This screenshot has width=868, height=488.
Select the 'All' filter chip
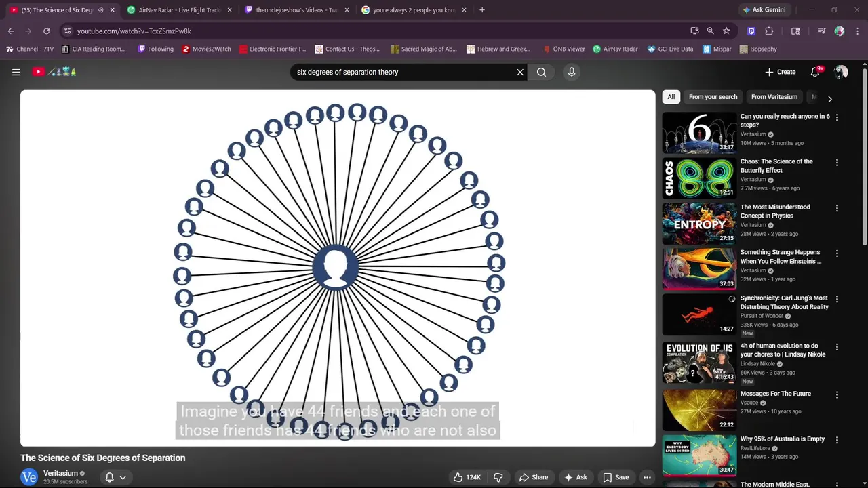pos(671,97)
